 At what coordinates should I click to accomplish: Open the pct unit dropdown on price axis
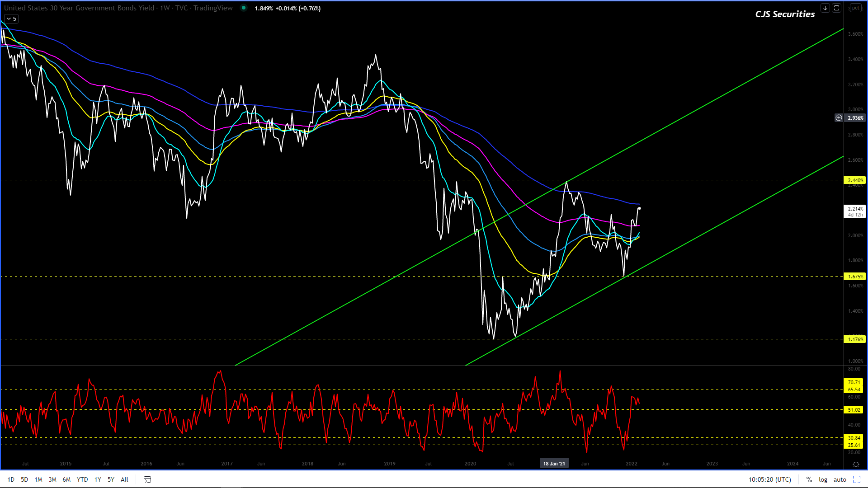click(x=855, y=8)
